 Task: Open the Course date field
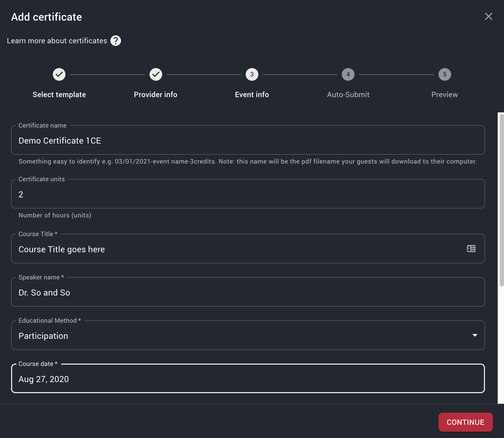coord(248,379)
